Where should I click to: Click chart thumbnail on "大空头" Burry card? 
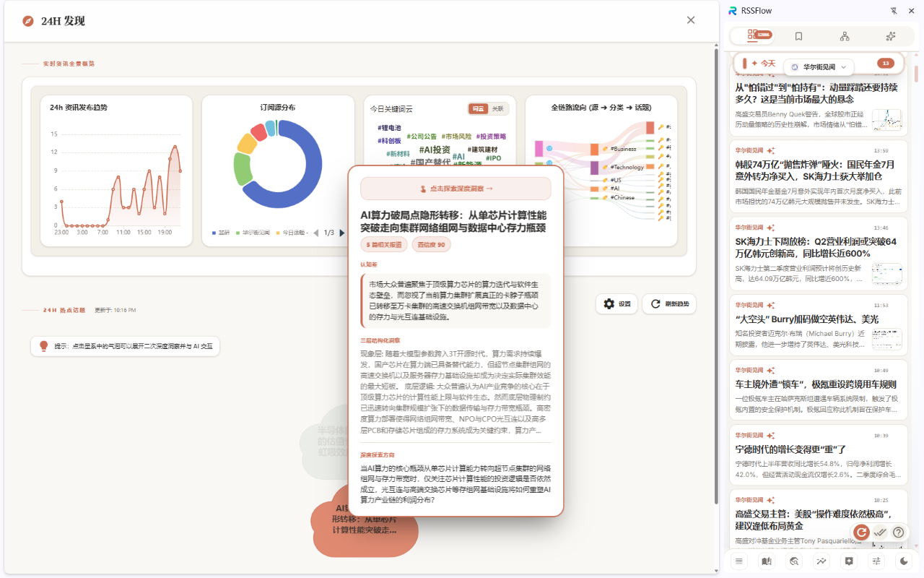pos(886,340)
